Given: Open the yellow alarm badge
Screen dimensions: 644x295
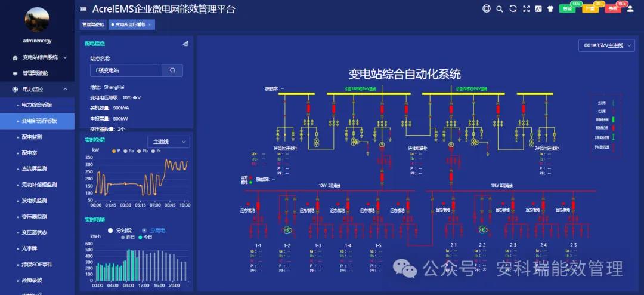Looking at the screenshot, I should point(590,8).
